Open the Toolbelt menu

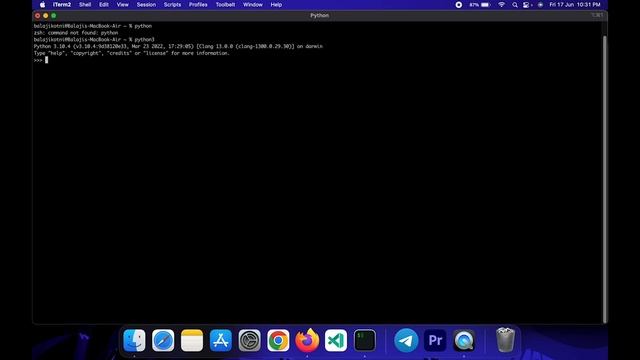tap(225, 5)
